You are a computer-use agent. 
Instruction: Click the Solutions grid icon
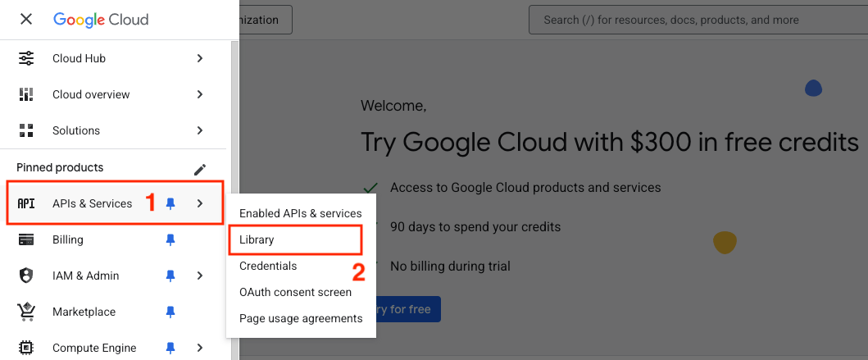point(26,130)
